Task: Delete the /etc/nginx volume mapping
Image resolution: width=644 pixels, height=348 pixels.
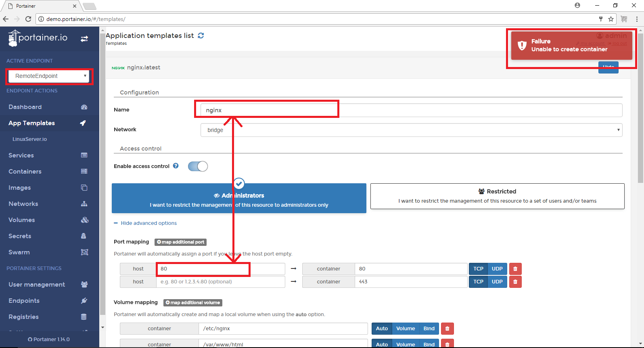Action: pyautogui.click(x=447, y=329)
